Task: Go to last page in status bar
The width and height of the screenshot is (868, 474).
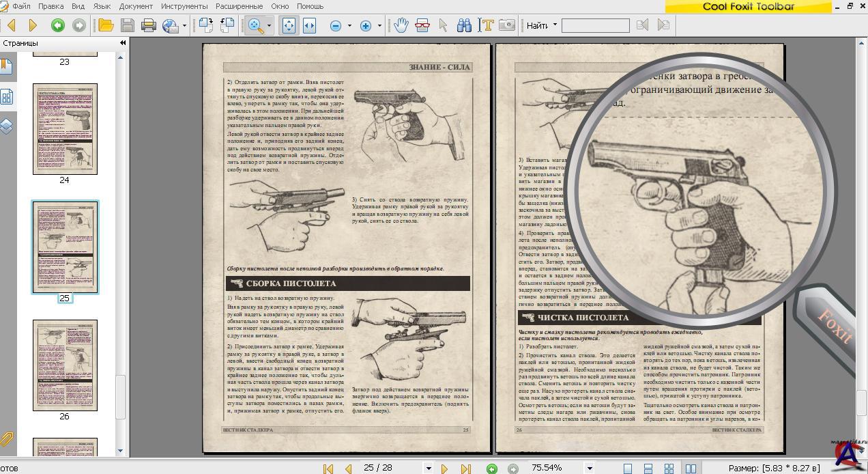Action: (465, 469)
